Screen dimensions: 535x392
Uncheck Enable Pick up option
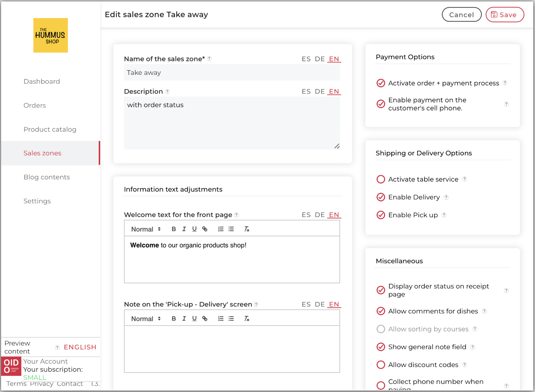pos(381,215)
